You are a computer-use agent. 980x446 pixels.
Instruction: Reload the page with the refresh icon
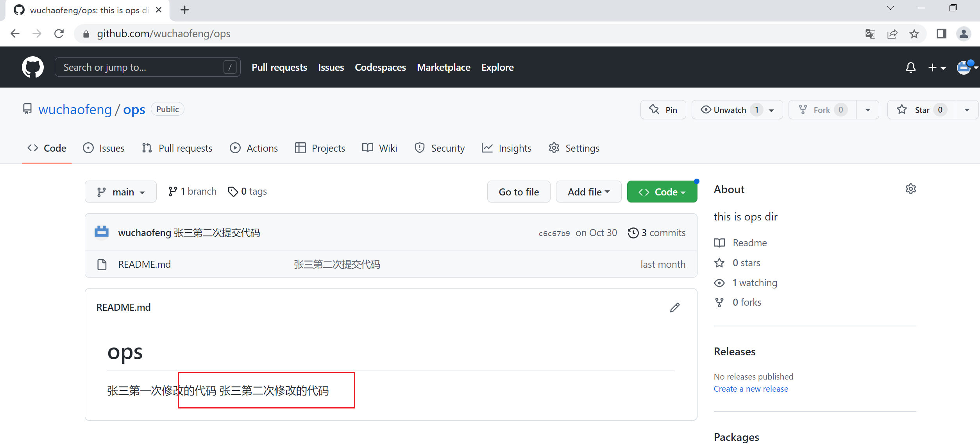[x=59, y=34]
